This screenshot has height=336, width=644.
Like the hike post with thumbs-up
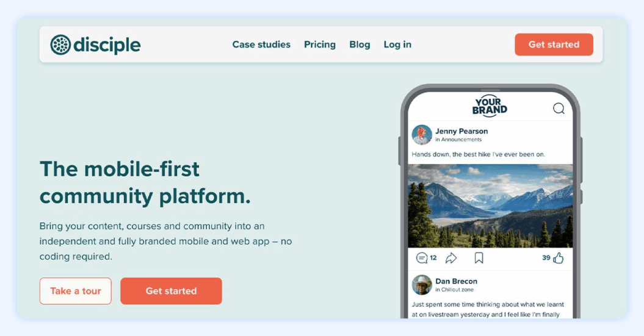pyautogui.click(x=558, y=258)
